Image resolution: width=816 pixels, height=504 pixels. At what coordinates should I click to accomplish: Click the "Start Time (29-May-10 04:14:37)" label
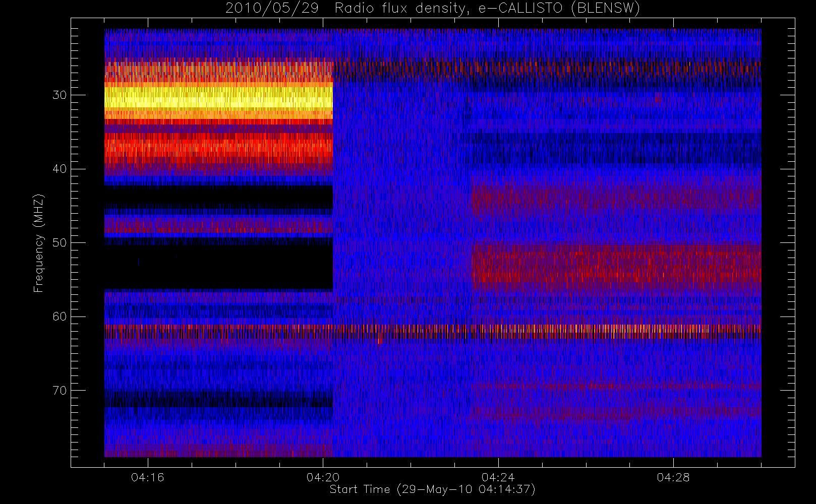(x=432, y=489)
